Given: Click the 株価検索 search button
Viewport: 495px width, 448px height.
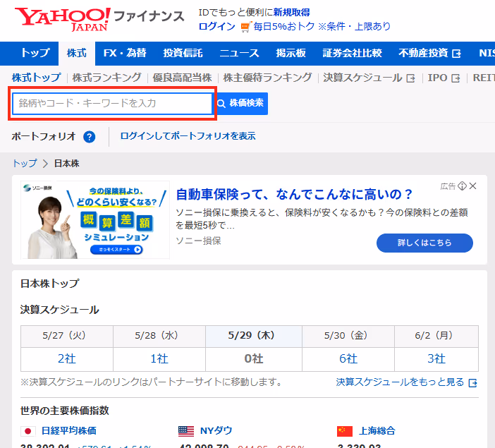Looking at the screenshot, I should (x=242, y=103).
